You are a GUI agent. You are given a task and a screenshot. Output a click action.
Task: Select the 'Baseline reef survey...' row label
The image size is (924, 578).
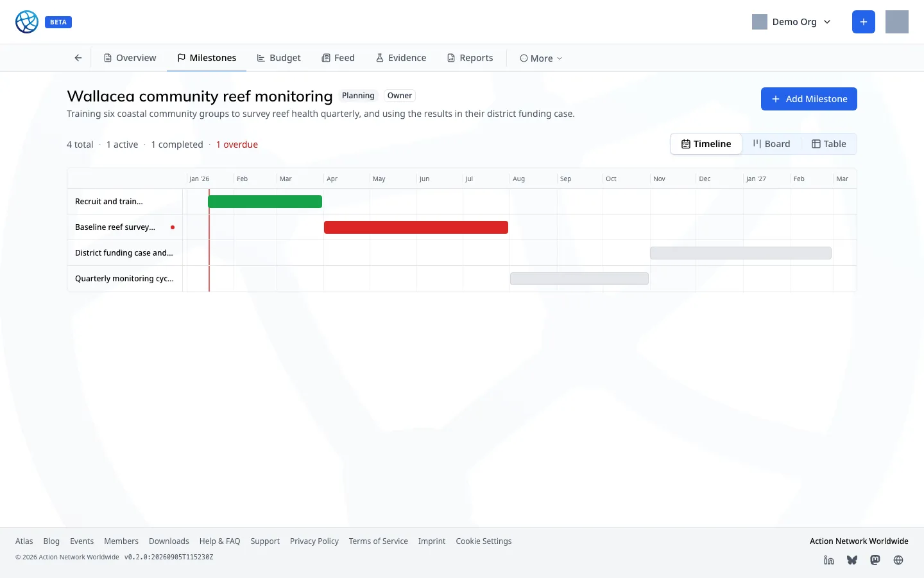coord(115,227)
